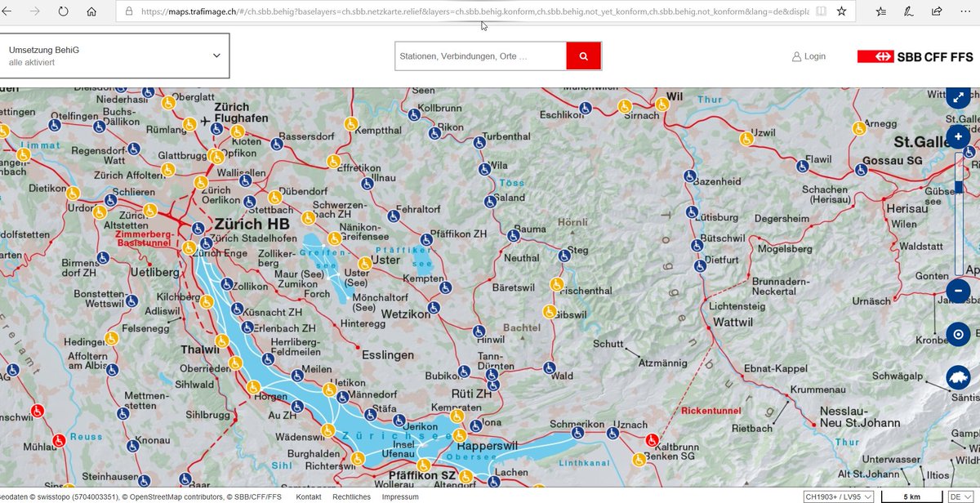Click the blue wheelchair icon at Dietfurt
The height and width of the screenshot is (503, 980).
pos(700,265)
